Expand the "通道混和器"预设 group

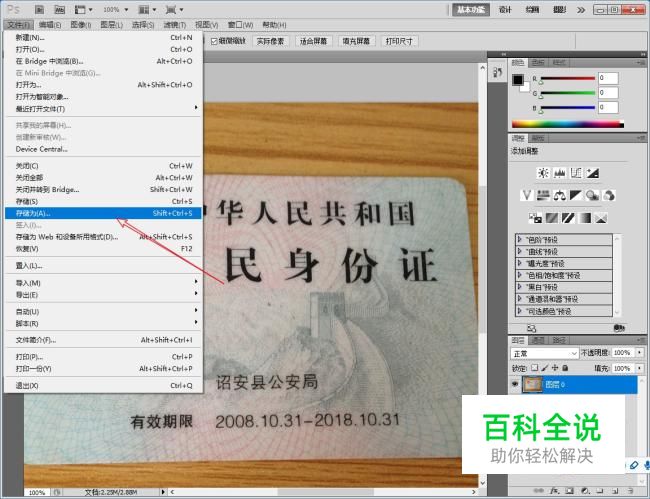(519, 298)
